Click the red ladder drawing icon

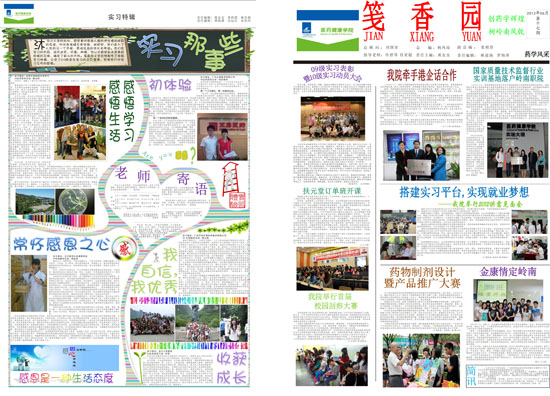[x=230, y=179]
